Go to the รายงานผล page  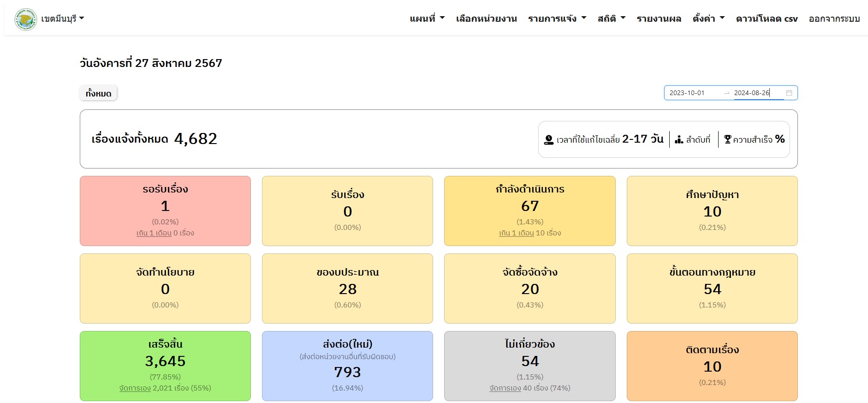pos(659,19)
